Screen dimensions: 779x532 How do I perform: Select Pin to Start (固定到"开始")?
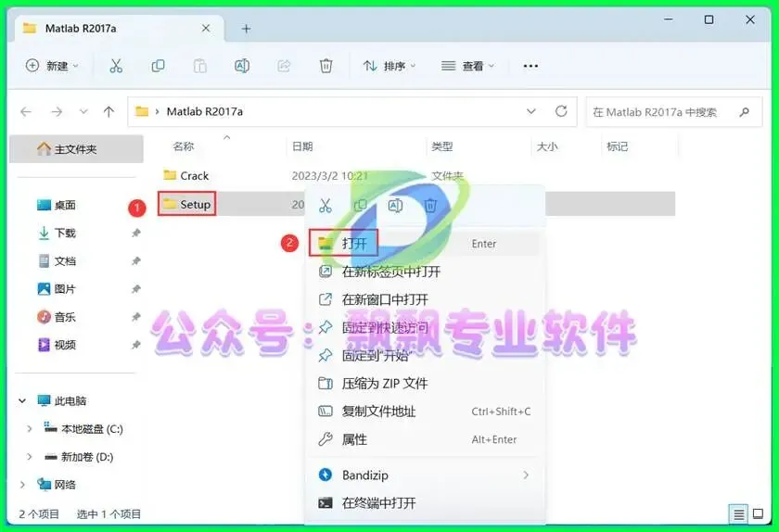425,355
